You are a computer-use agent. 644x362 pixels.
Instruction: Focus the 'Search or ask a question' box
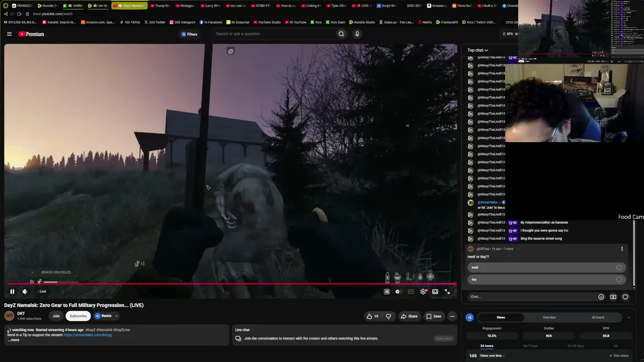(274, 34)
